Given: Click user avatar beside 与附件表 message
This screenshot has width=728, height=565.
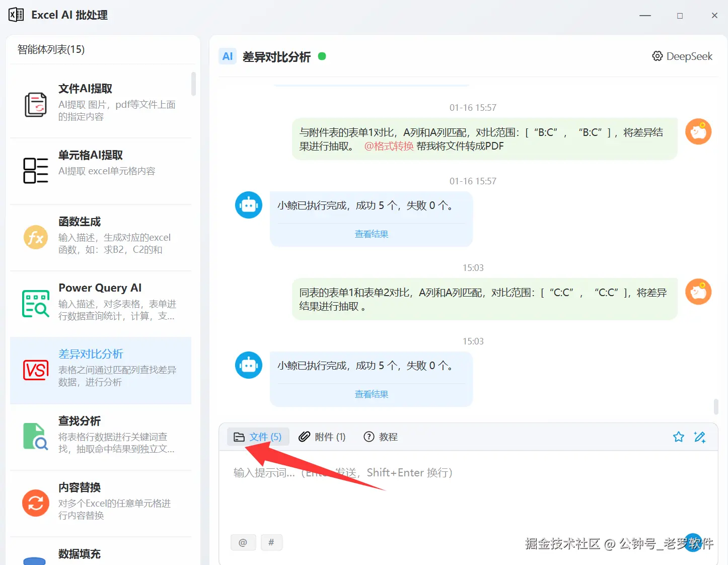Looking at the screenshot, I should [x=698, y=132].
